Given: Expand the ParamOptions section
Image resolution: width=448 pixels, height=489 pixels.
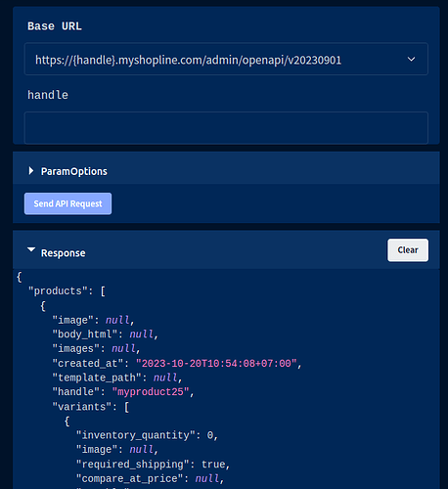Looking at the screenshot, I should tap(31, 171).
